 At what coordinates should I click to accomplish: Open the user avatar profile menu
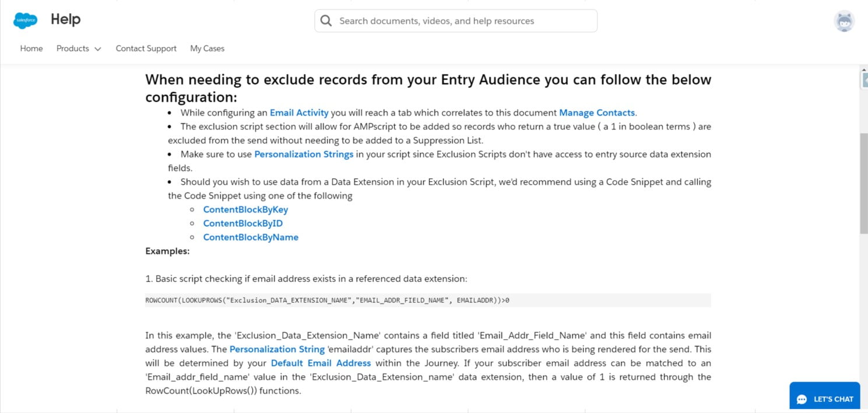[844, 21]
